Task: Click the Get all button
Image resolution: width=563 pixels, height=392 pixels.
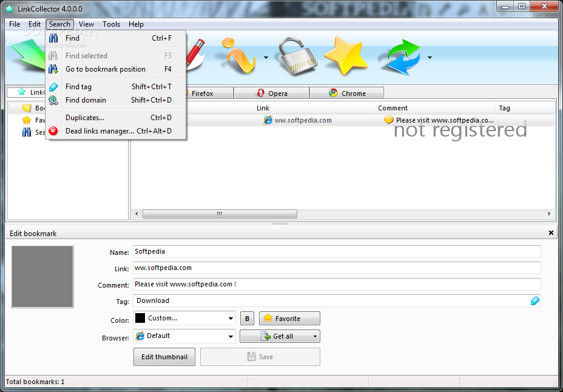Action: tap(276, 336)
